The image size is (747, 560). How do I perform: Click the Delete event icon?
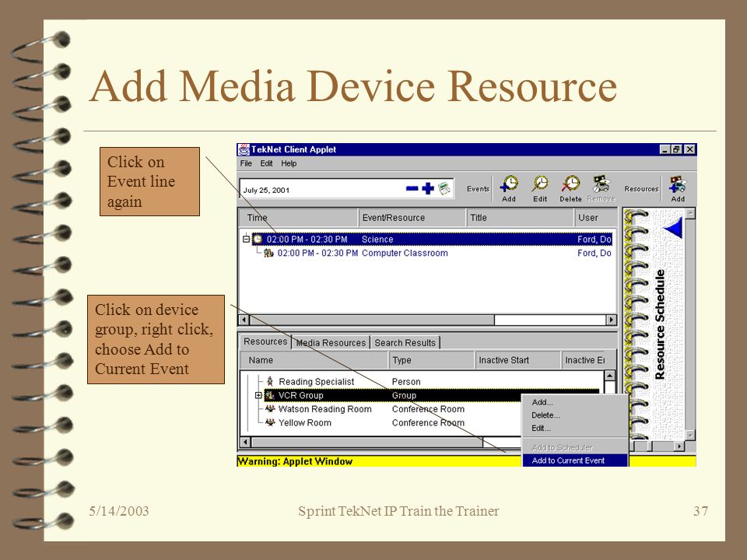[x=570, y=184]
